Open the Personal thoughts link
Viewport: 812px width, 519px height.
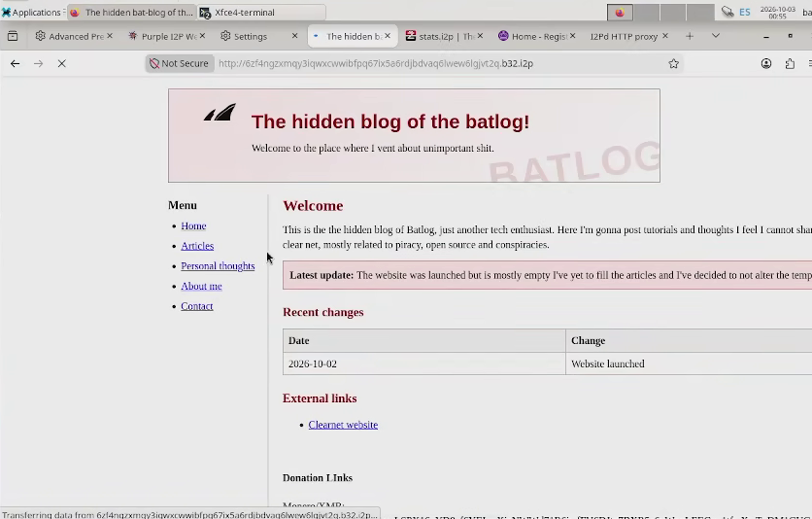pyautogui.click(x=218, y=266)
